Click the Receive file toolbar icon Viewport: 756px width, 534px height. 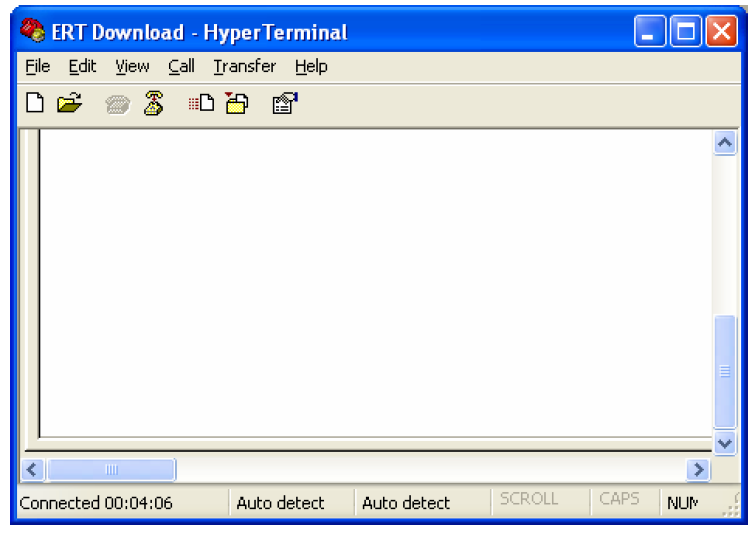237,103
